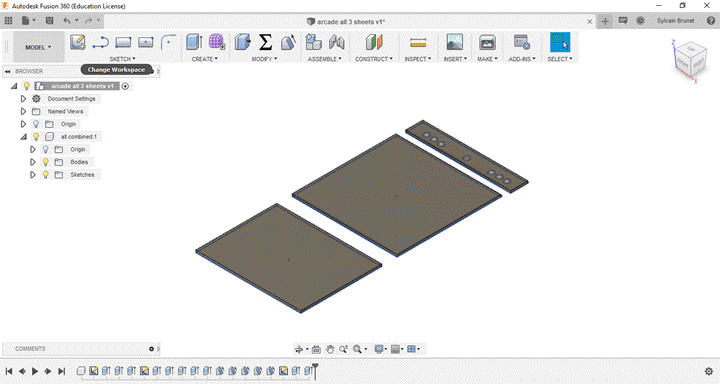Toggle lightbulb of all combined:1 component
Viewport: 720px width, 384px height.
point(36,136)
